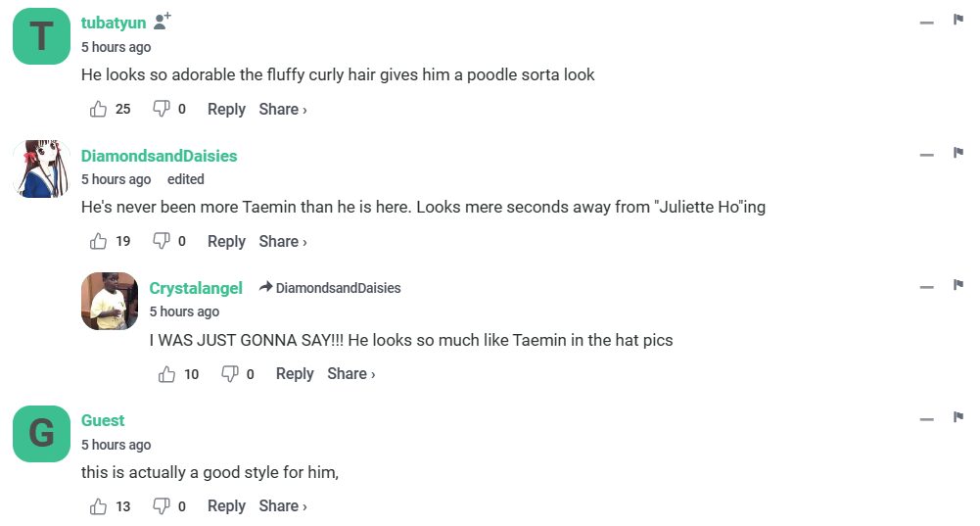Open Share menu on tubatyun's comment
Screen dimensions: 980x526
coord(283,110)
